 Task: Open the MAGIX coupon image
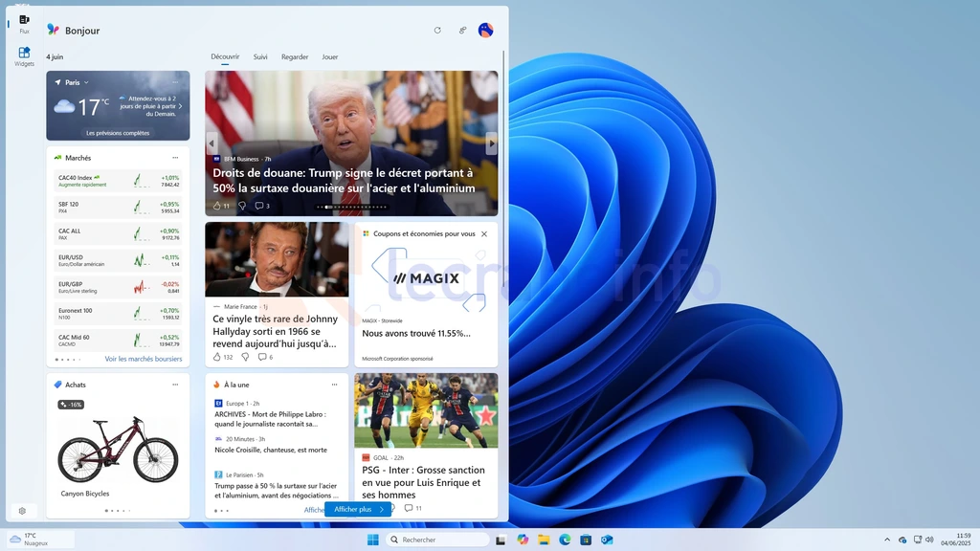click(426, 278)
